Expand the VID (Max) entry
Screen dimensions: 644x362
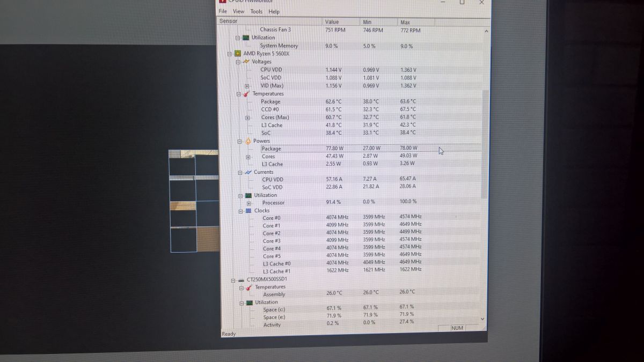(247, 86)
